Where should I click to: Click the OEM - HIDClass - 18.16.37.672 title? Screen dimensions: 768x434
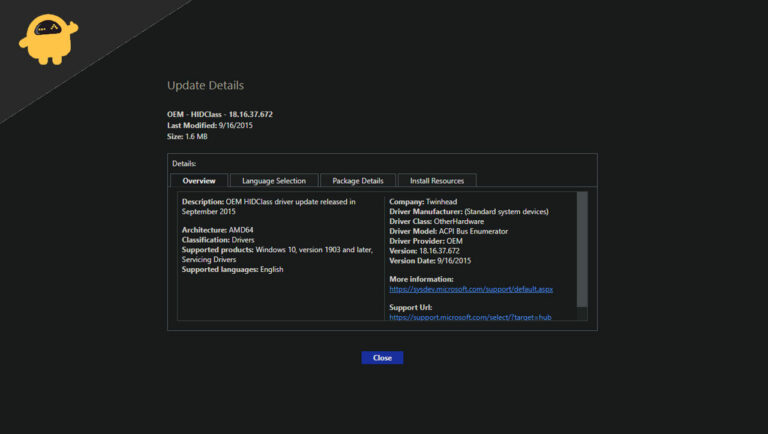pos(219,114)
